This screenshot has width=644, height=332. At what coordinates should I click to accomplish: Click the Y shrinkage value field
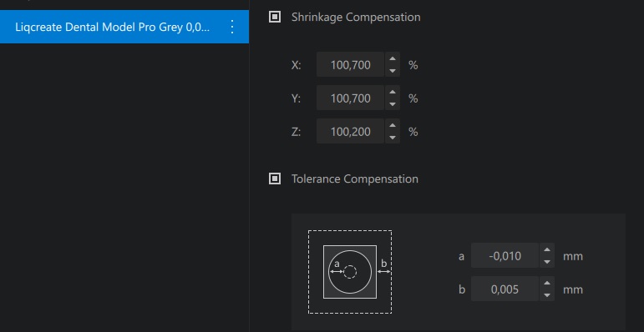click(350, 98)
